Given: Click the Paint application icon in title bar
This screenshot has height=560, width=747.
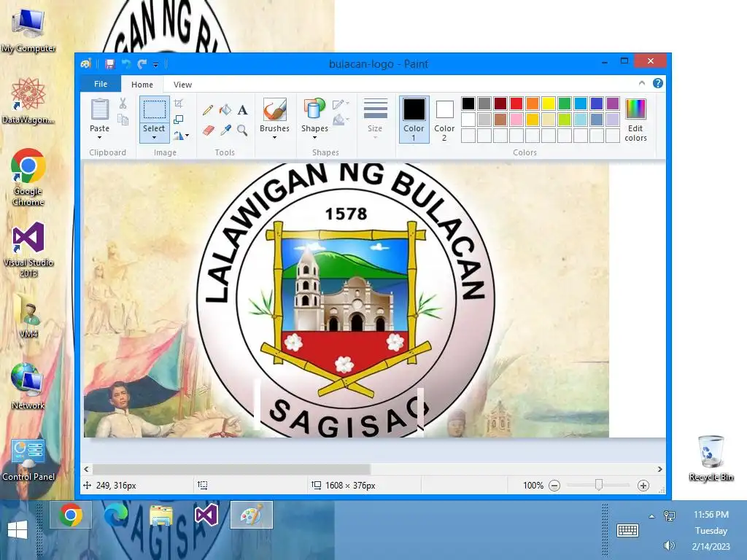Looking at the screenshot, I should pos(86,64).
